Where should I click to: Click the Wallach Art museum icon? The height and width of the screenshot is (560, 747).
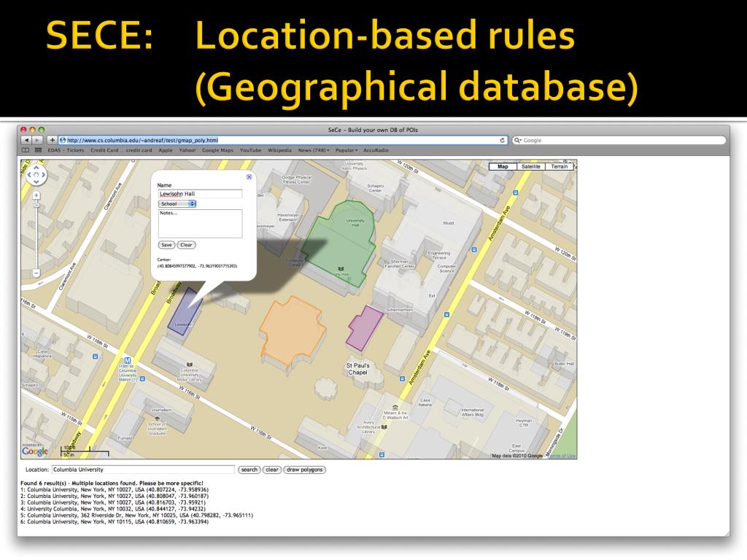[395, 408]
